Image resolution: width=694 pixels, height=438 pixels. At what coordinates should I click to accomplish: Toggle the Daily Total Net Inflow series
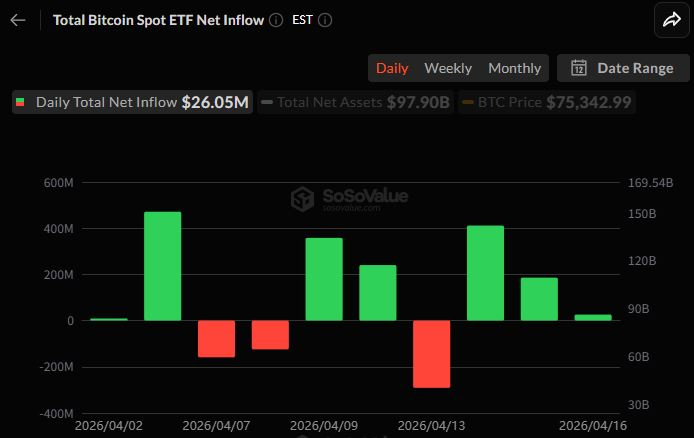coord(131,102)
